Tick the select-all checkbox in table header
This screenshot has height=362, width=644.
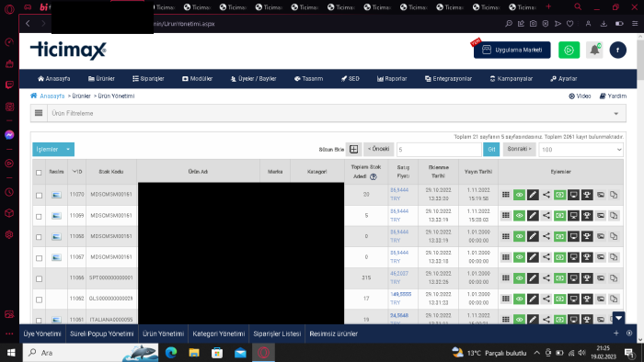[x=39, y=173]
